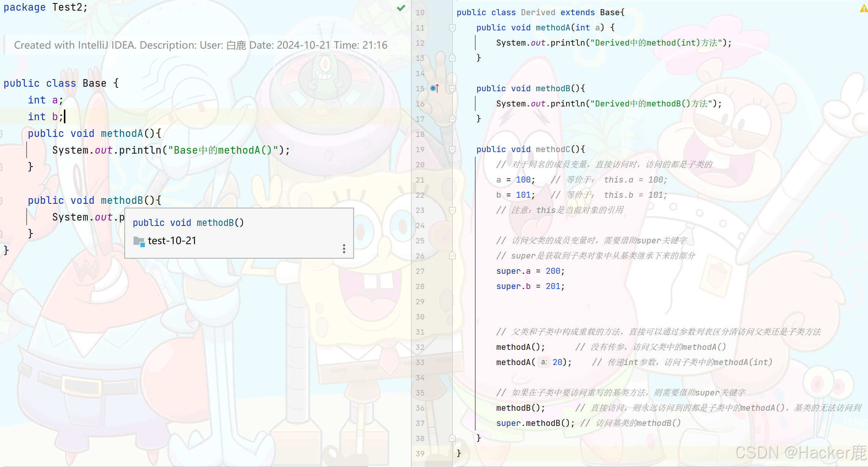
Task: Click the fold end marker at line 17
Action: (x=452, y=119)
